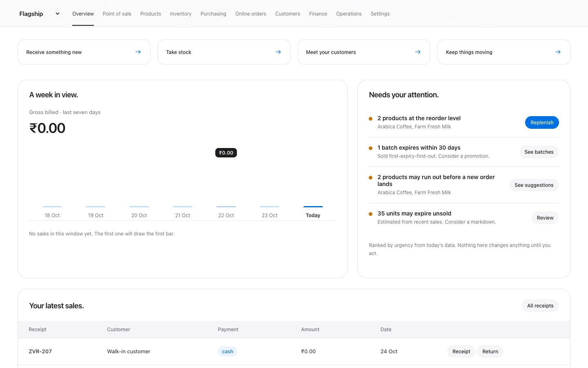
Task: Click the '35 units may expire unsold' alert
Action: (x=414, y=213)
